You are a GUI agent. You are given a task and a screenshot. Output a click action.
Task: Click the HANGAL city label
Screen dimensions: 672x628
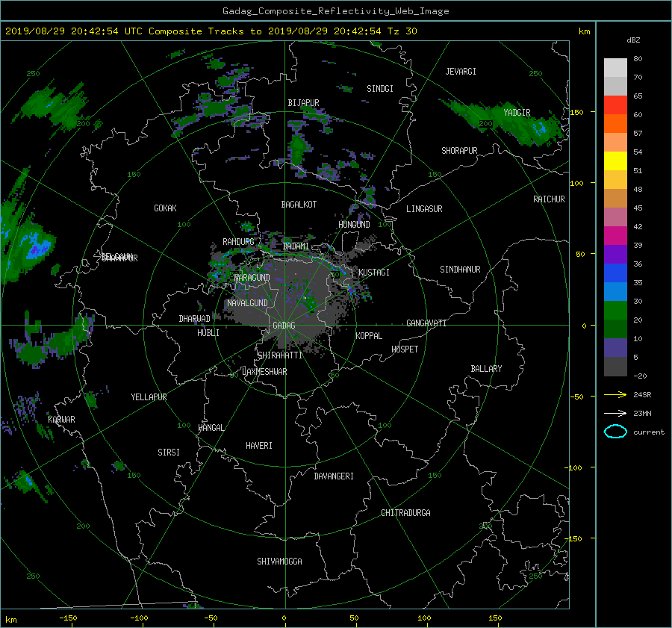(x=211, y=428)
